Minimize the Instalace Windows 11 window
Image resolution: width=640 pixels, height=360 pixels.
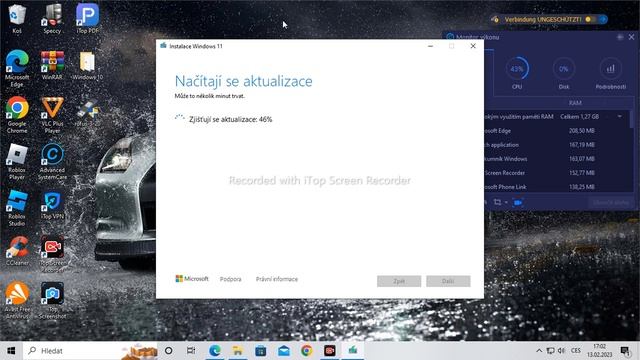(430, 46)
